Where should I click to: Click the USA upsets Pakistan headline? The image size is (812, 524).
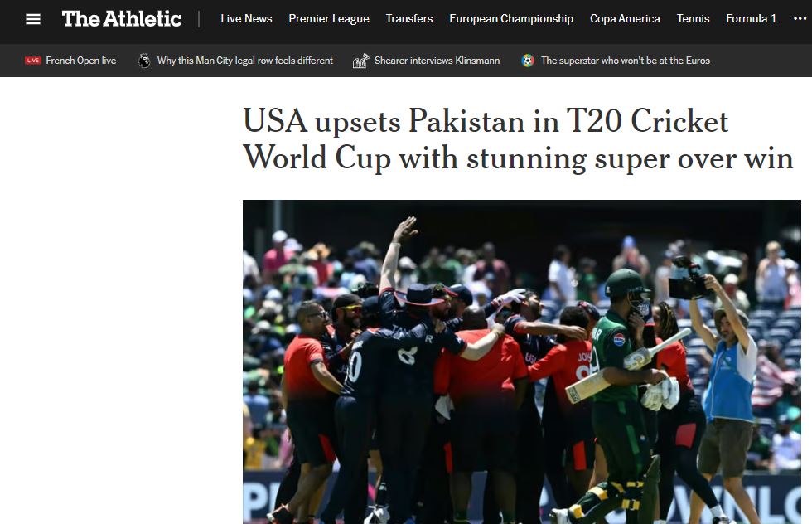tap(518, 139)
